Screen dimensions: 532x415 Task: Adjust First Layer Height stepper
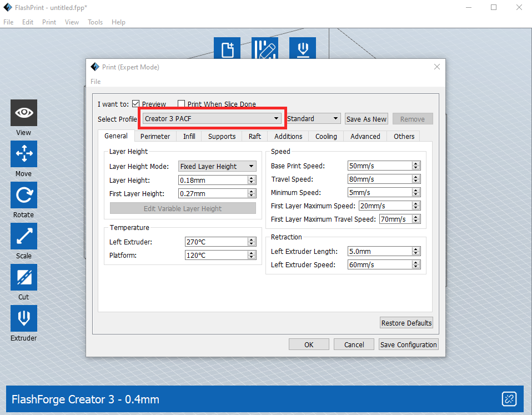252,194
